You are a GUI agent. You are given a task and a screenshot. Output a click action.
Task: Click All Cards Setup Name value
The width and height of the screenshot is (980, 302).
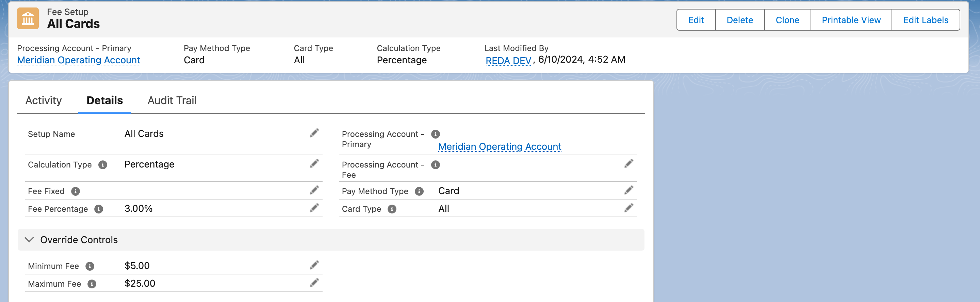point(144,134)
